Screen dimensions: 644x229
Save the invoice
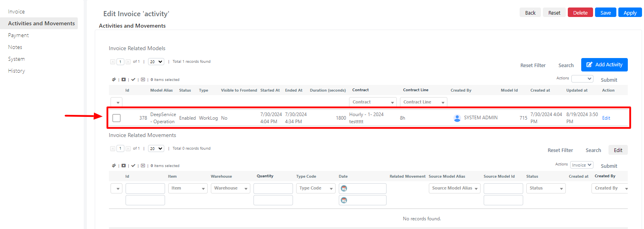coord(606,13)
